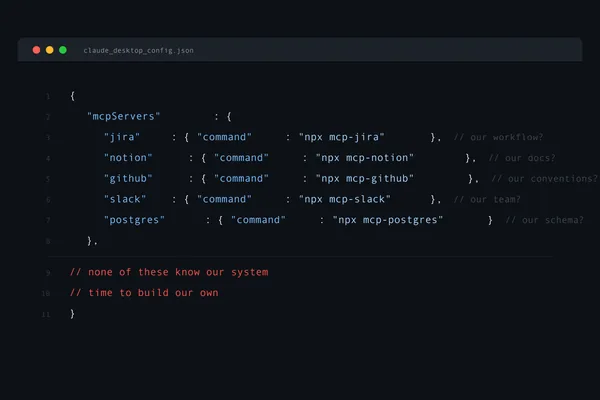Screen dimensions: 600x400
Task: Click the "// our docs?" comment
Action: pyautogui.click(x=522, y=158)
